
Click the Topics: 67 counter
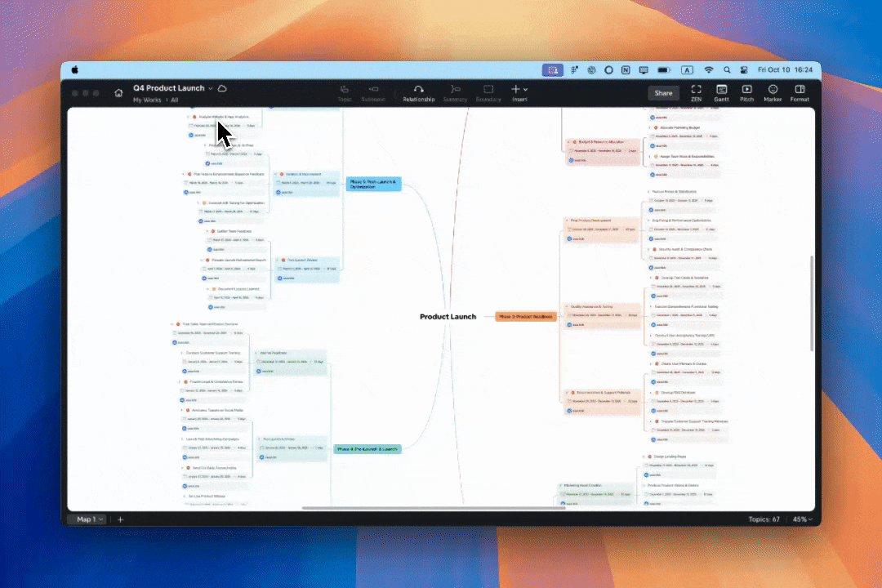tap(764, 519)
